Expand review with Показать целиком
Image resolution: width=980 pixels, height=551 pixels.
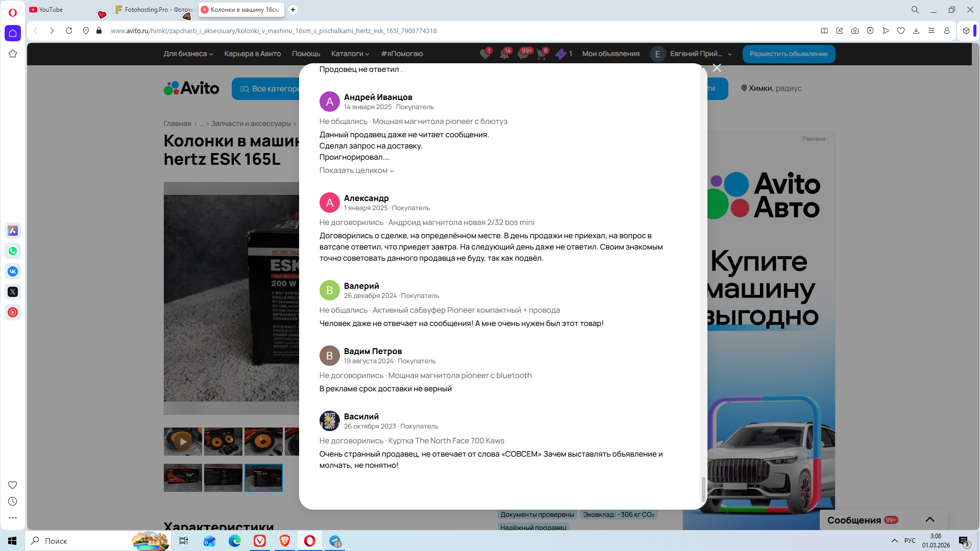pos(356,170)
